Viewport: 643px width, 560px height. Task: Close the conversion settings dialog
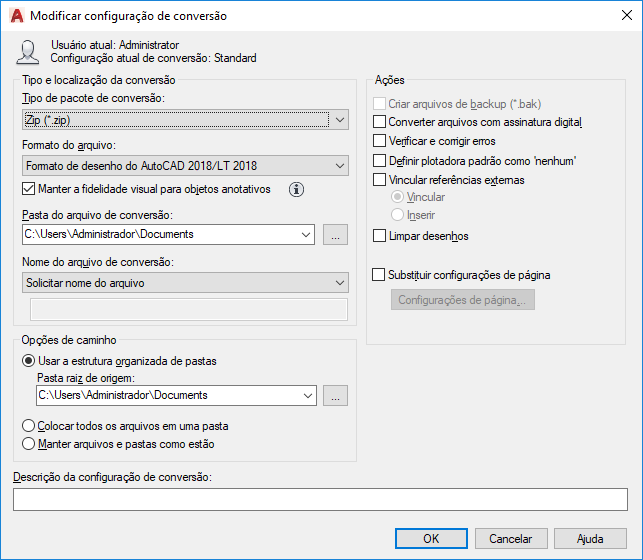pyautogui.click(x=627, y=15)
